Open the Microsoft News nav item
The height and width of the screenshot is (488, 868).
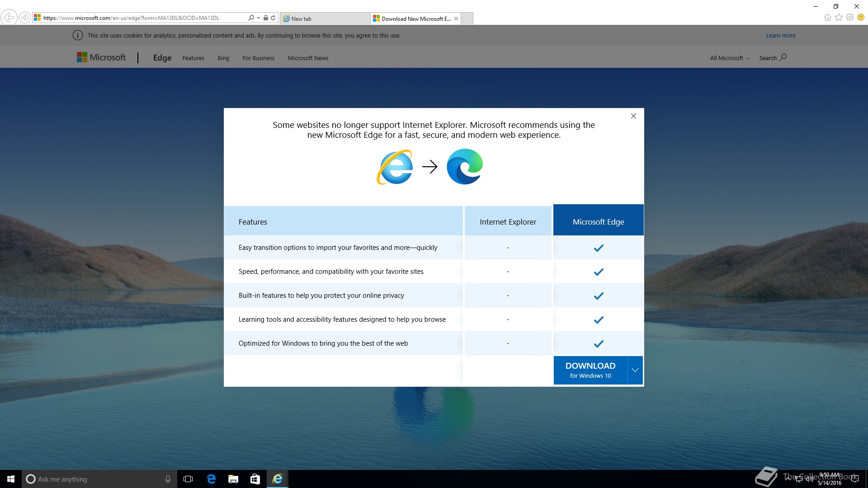(x=308, y=58)
